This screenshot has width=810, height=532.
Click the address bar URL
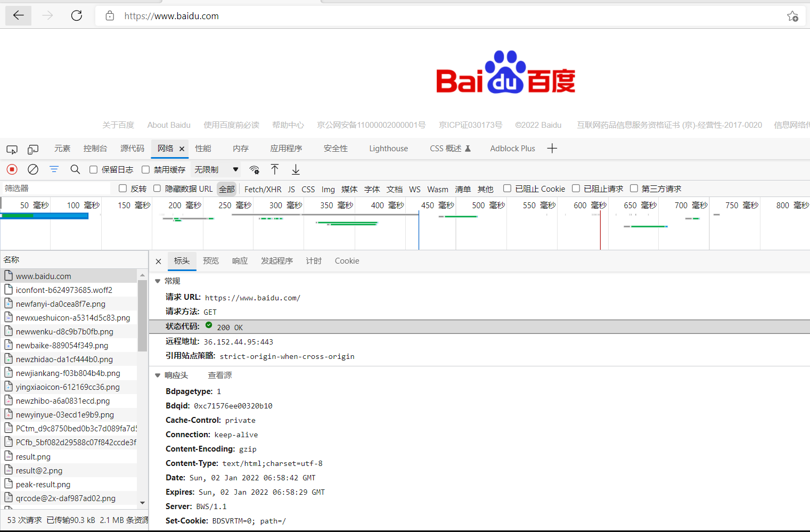pyautogui.click(x=171, y=16)
